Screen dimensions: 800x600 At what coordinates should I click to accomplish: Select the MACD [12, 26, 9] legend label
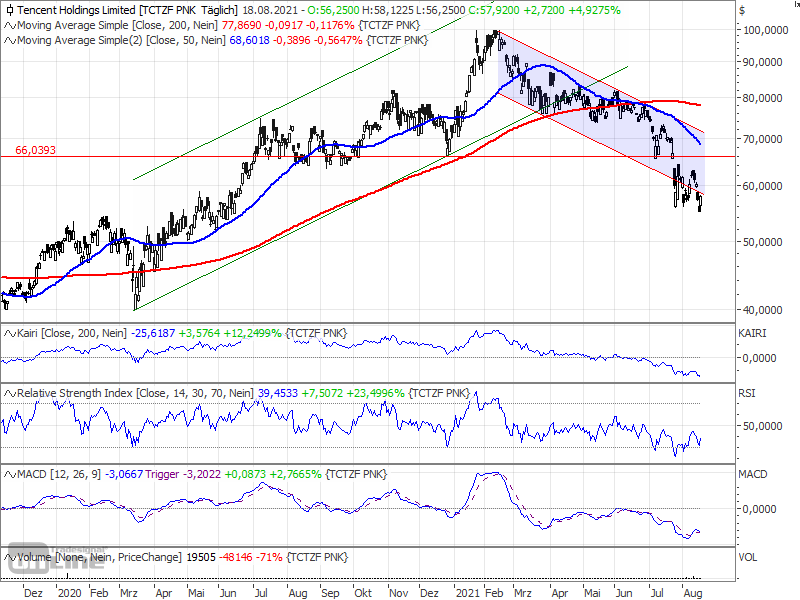59,474
